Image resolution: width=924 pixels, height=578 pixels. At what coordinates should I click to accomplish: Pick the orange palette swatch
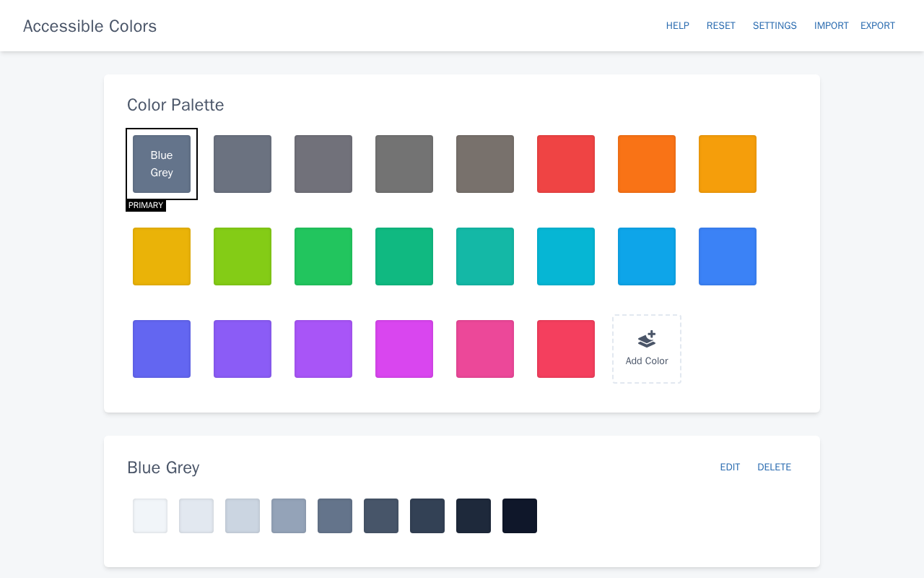(x=647, y=164)
